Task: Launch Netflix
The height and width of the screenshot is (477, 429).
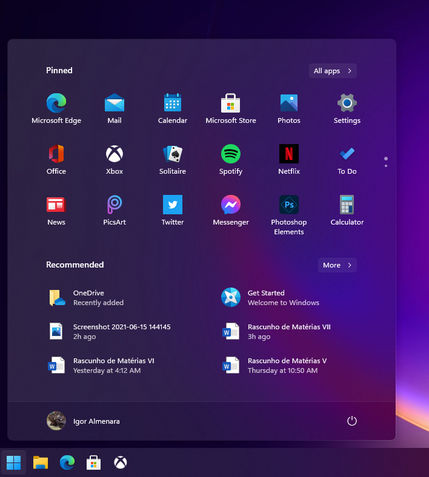Action: 289,160
